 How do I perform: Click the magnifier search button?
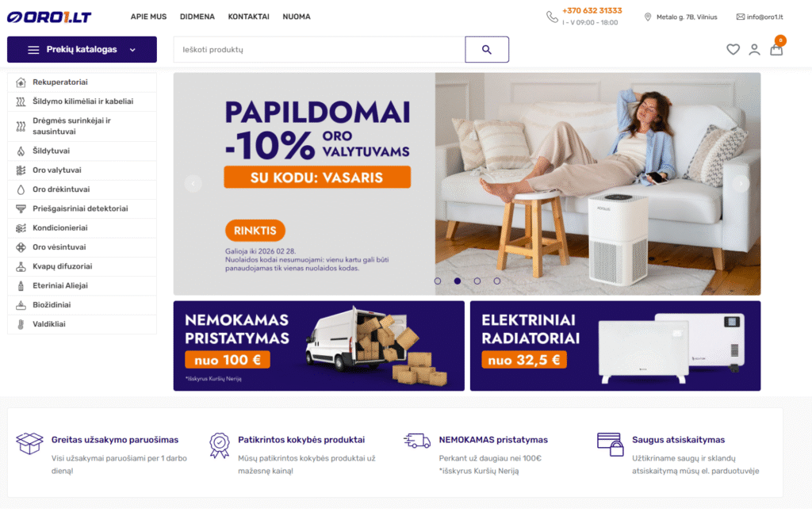pos(487,50)
